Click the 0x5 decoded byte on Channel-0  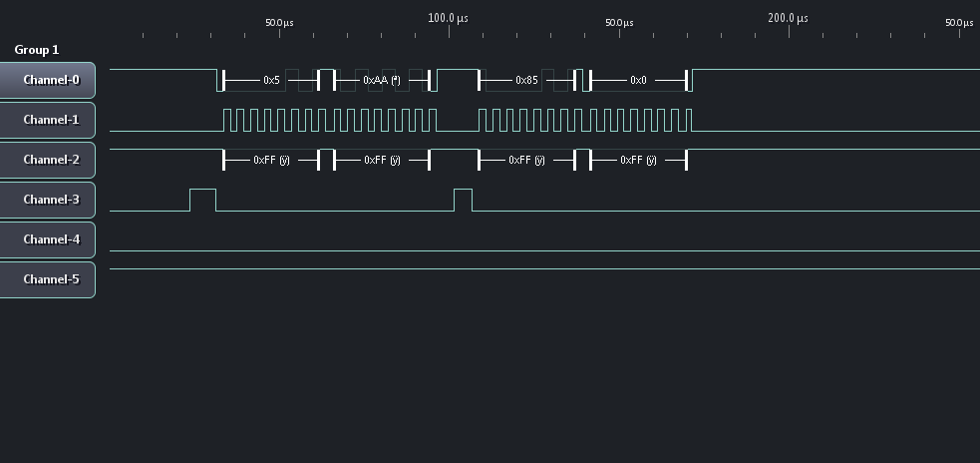pyautogui.click(x=271, y=80)
